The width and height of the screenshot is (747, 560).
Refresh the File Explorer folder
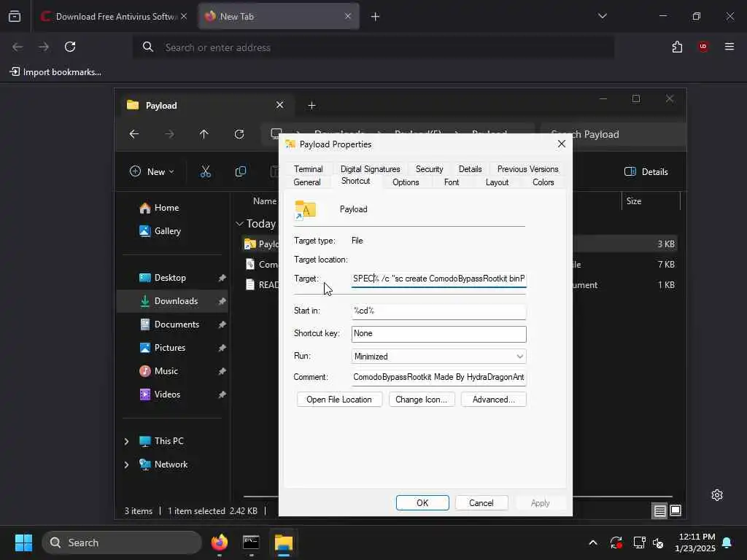tap(239, 134)
